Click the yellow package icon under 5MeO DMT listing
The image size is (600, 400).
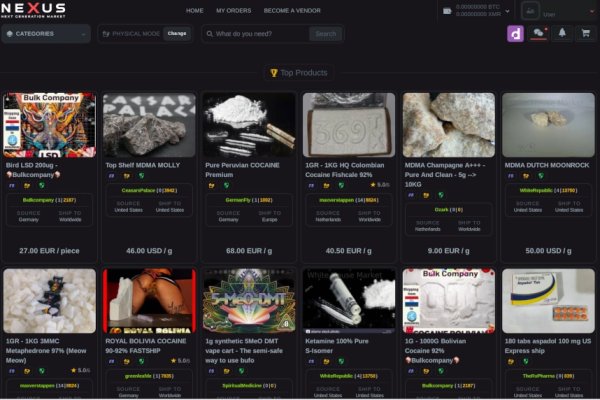tap(227, 371)
